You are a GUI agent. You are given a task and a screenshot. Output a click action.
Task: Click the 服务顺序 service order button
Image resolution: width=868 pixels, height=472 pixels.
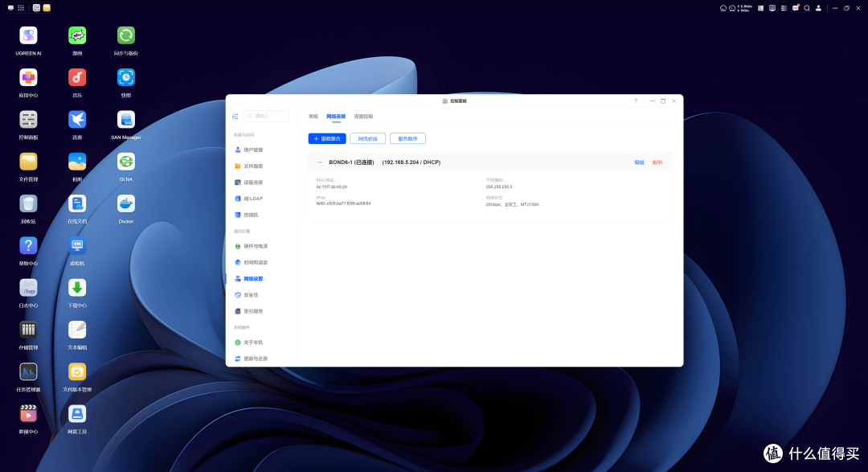[408, 138]
